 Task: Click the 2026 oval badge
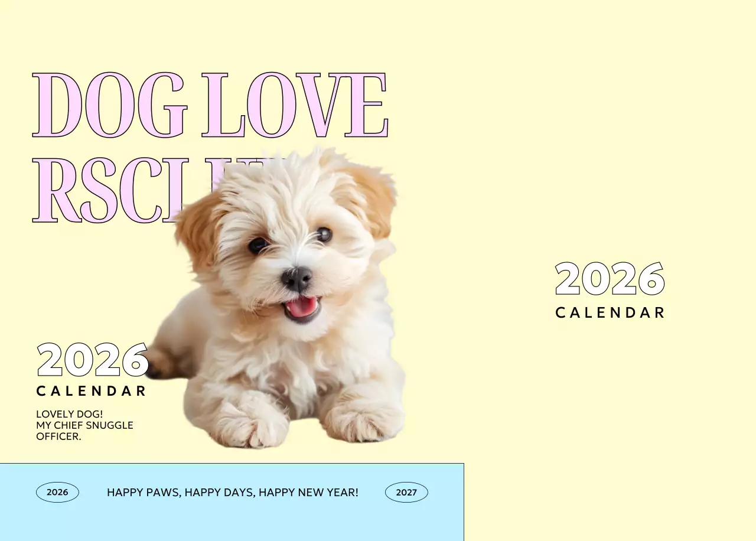pos(57,492)
